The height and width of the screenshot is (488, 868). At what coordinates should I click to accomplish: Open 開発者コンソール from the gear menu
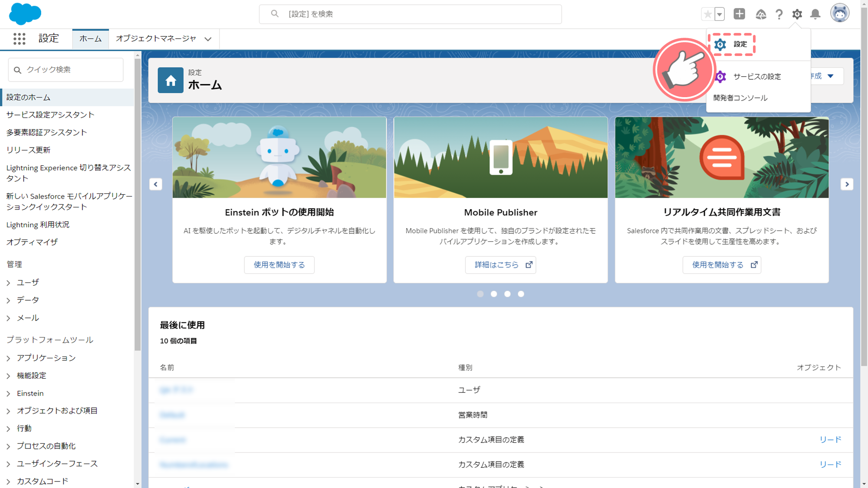[x=740, y=98]
